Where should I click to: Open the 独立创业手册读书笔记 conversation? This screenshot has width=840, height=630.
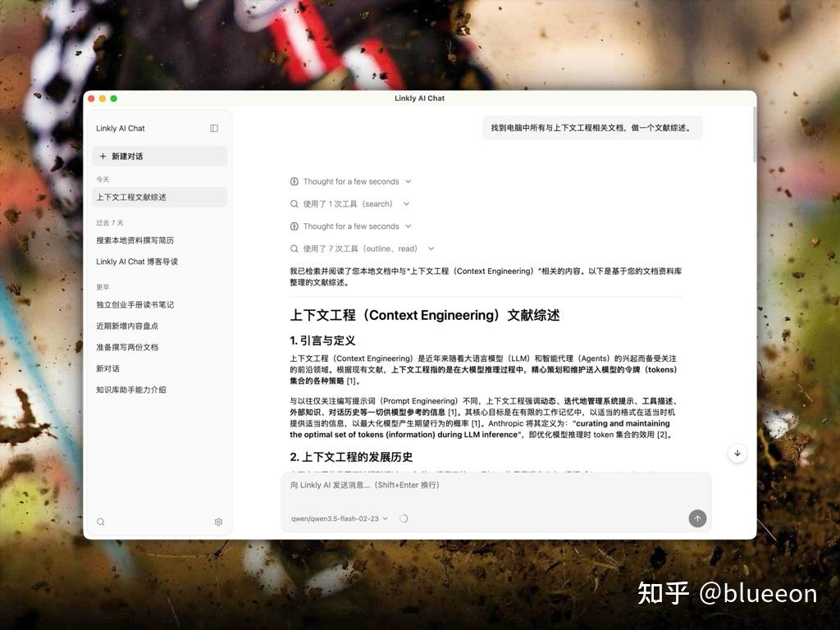pos(160,304)
